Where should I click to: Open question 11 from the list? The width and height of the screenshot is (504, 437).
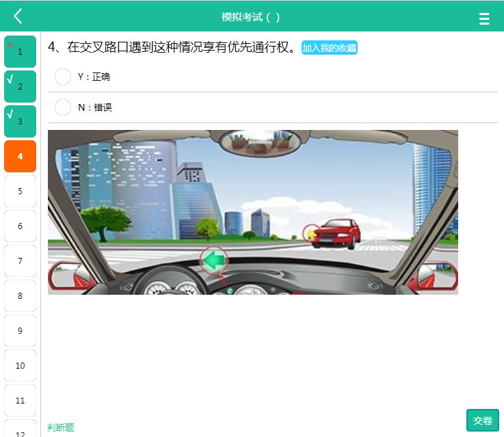pos(20,400)
